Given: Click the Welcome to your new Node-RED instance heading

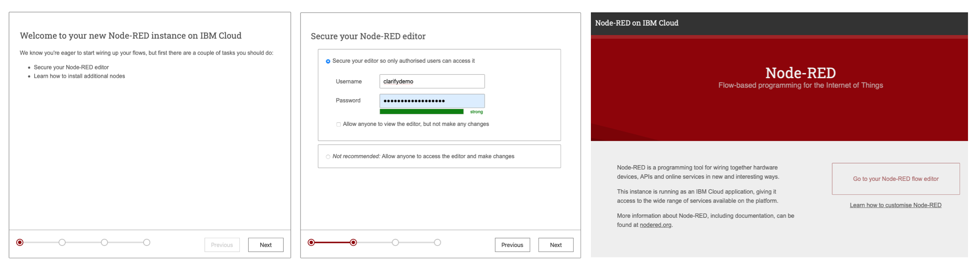Looking at the screenshot, I should 131,36.
